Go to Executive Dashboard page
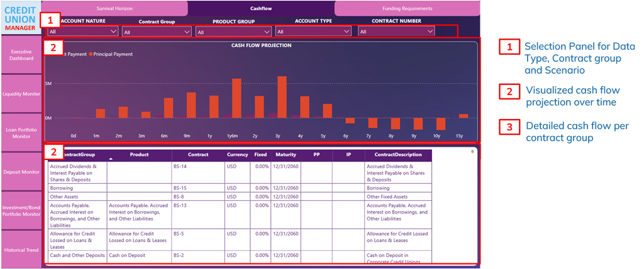644x269 pixels. point(20,55)
